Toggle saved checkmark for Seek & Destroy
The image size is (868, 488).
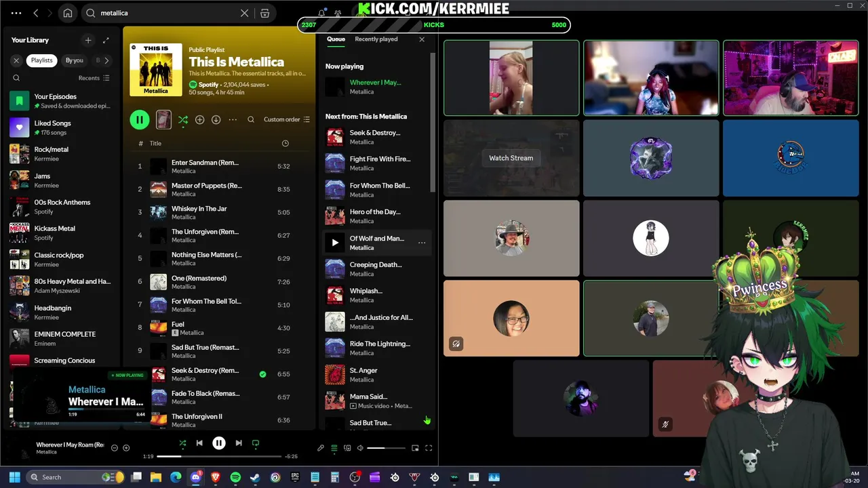pos(262,374)
